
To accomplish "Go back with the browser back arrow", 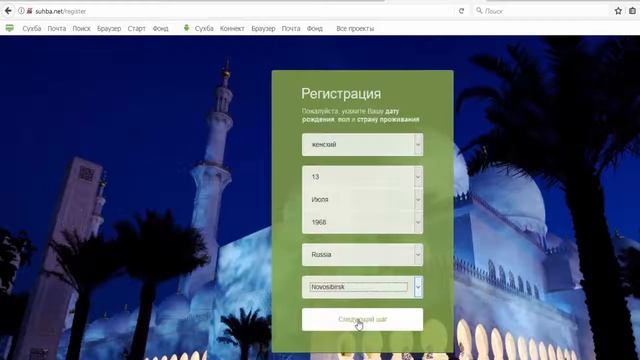I will tap(8, 11).
